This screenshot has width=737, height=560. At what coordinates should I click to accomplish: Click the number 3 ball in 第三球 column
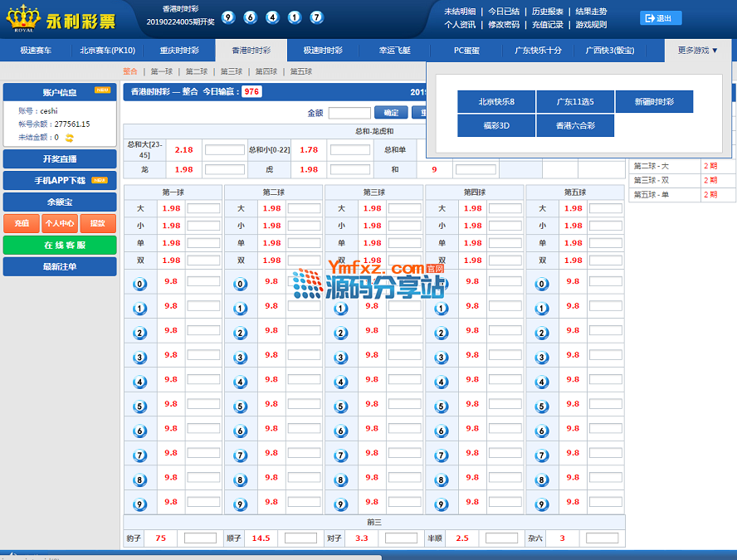340,358
